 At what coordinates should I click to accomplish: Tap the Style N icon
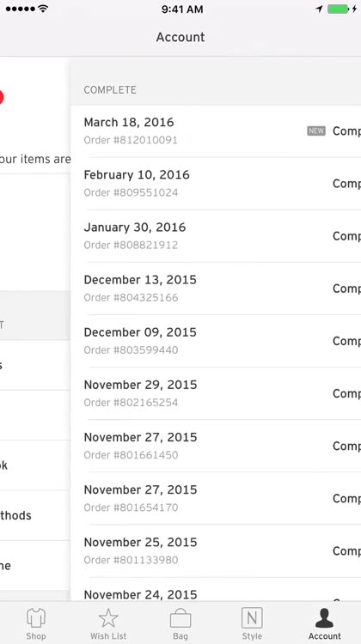[252, 618]
